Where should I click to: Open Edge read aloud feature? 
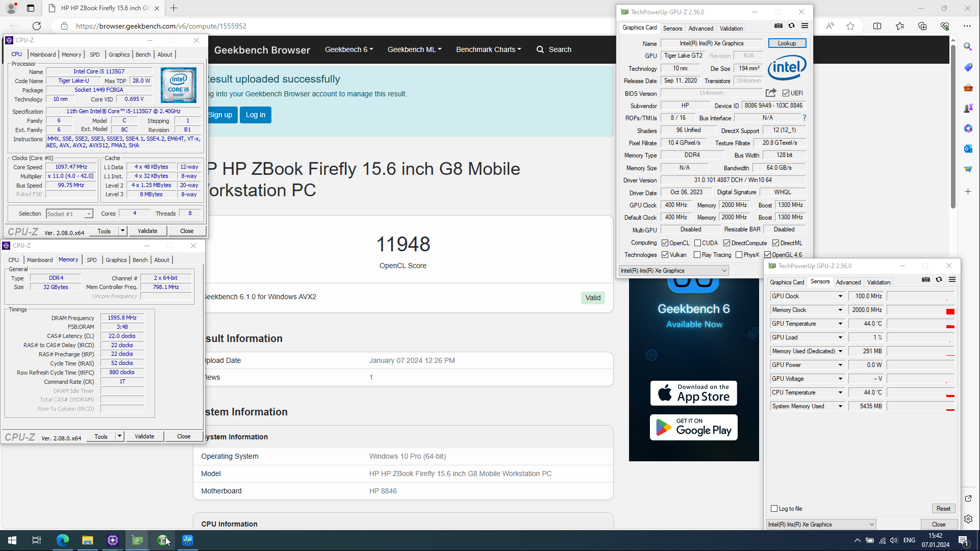pyautogui.click(x=830, y=26)
